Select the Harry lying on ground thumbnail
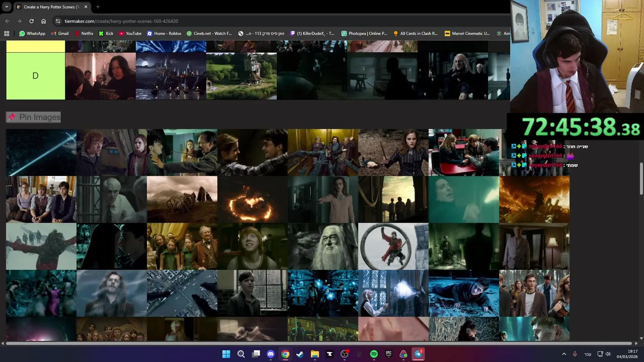 (464, 293)
